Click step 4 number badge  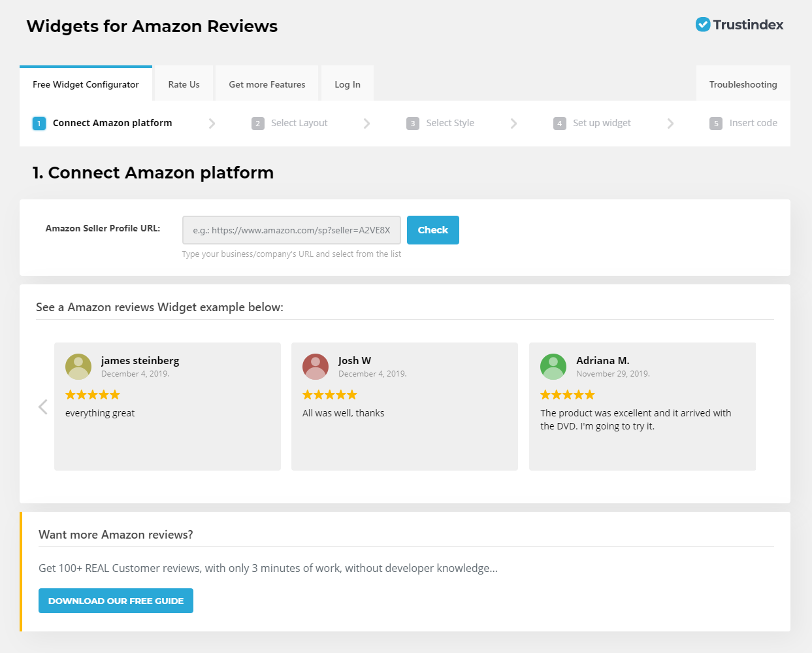point(560,124)
